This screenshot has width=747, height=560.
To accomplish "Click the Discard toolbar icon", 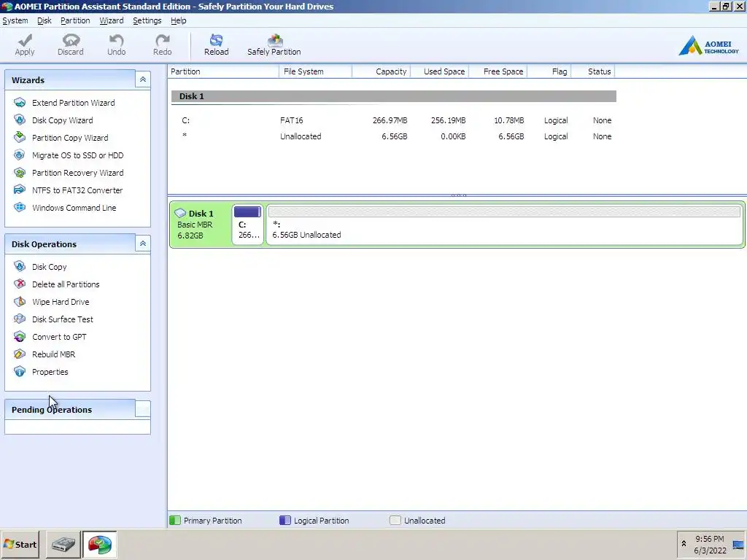I will pos(71,40).
